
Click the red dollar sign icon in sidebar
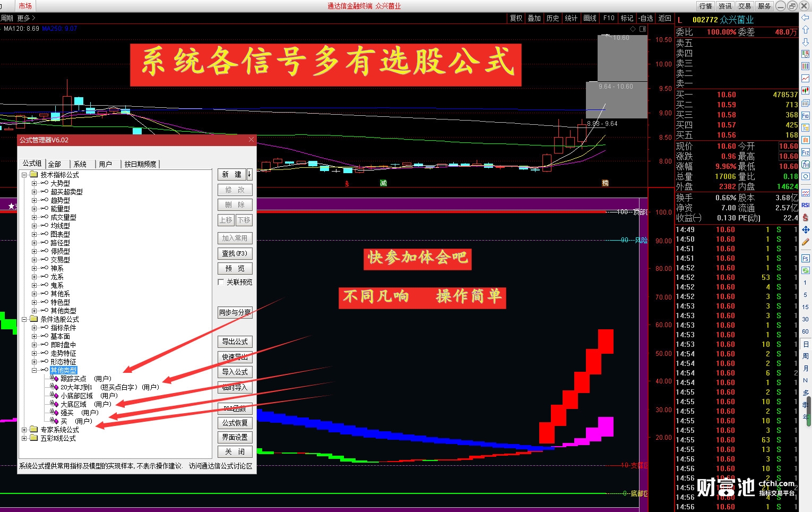pyautogui.click(x=805, y=217)
